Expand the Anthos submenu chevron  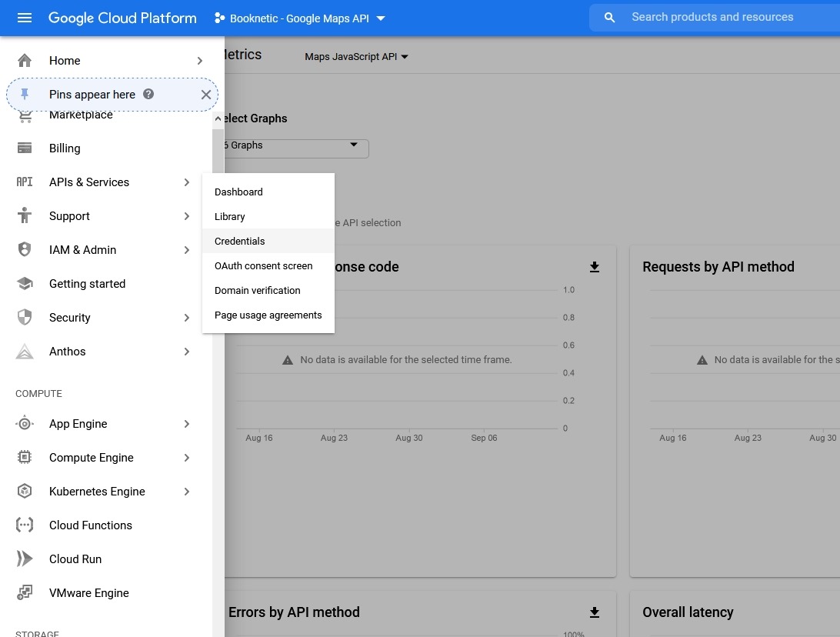point(186,352)
